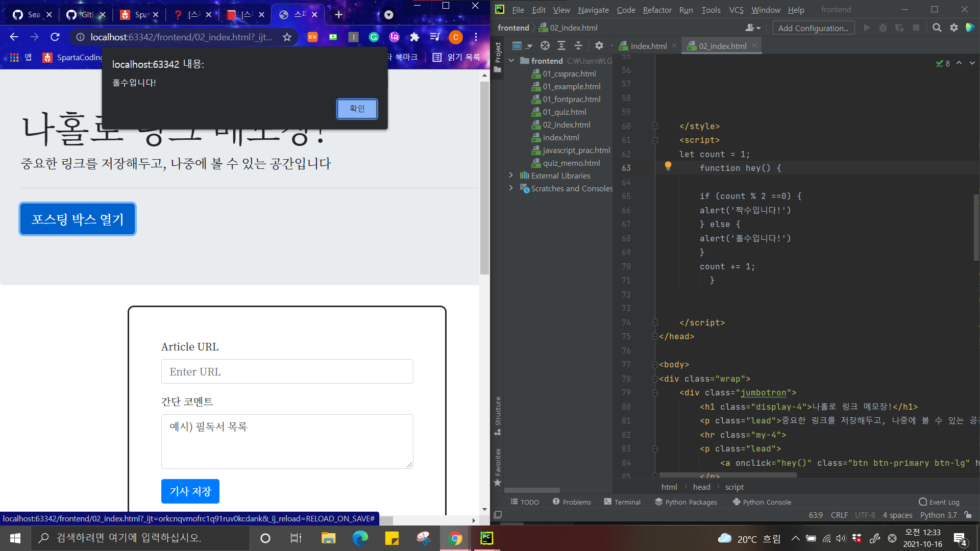This screenshot has width=980, height=551.
Task: Click 확인 button in alert dialog
Action: click(x=357, y=109)
